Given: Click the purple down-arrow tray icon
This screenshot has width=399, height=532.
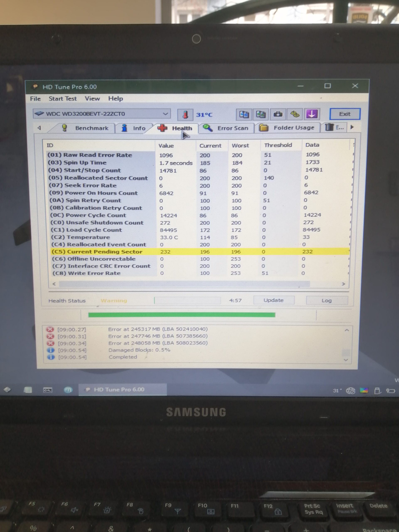Looking at the screenshot, I should coord(312,114).
